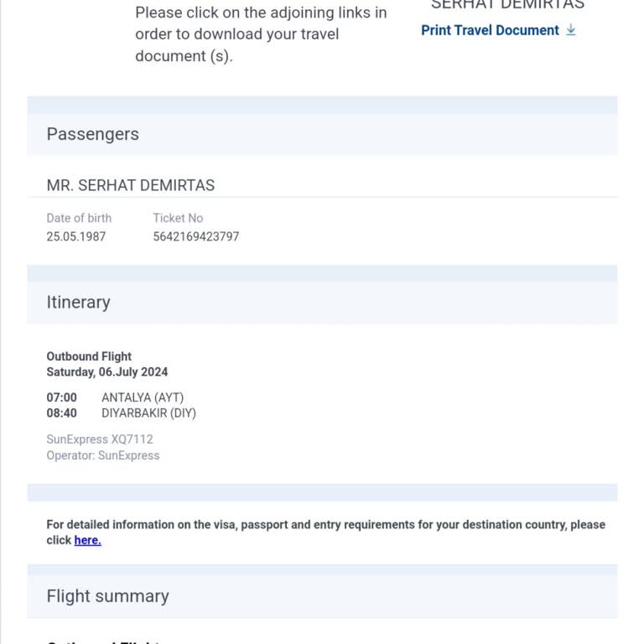The image size is (644, 644).
Task: Click the Operator: SunExpress text
Action: pyautogui.click(x=103, y=455)
